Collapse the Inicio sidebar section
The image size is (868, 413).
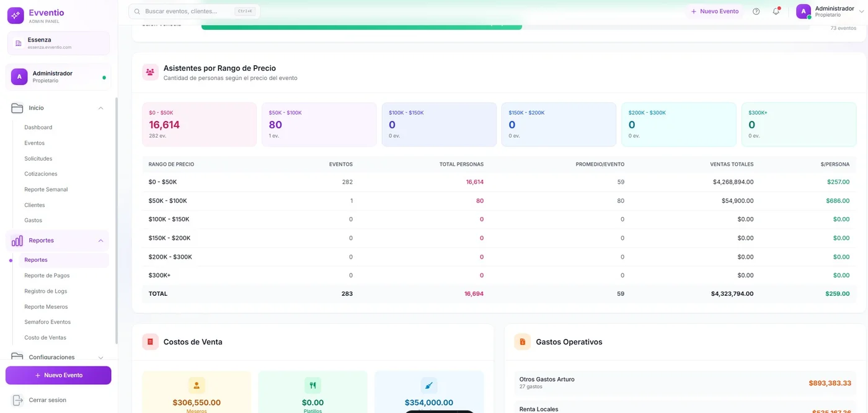tap(100, 108)
